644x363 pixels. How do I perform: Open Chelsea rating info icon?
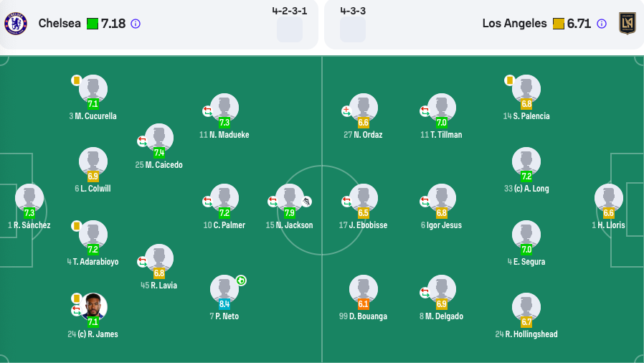pyautogui.click(x=136, y=24)
